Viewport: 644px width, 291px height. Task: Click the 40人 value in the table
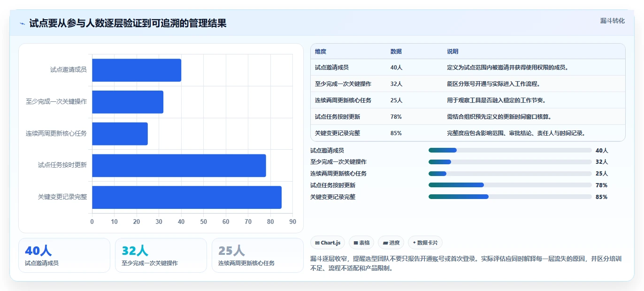click(397, 68)
